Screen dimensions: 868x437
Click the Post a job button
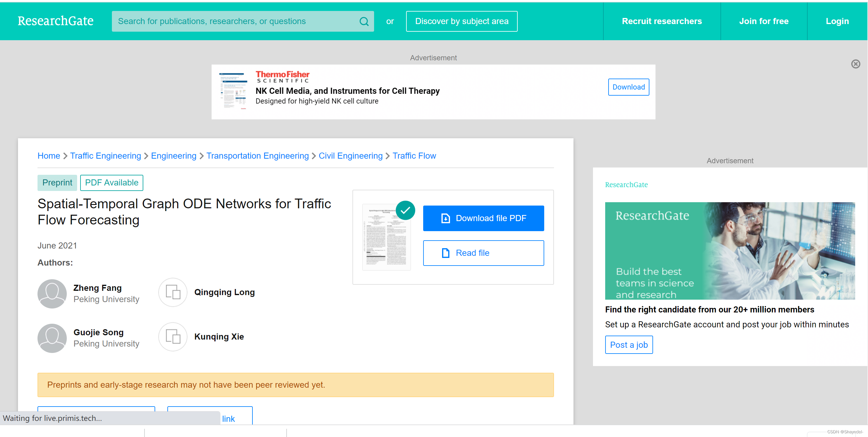pos(628,344)
